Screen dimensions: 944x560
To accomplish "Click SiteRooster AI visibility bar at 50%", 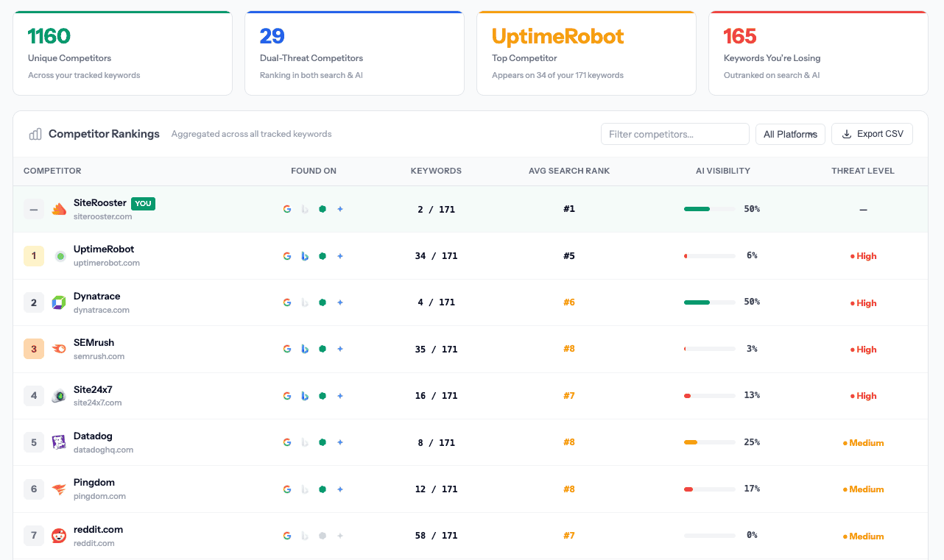I will click(x=710, y=209).
